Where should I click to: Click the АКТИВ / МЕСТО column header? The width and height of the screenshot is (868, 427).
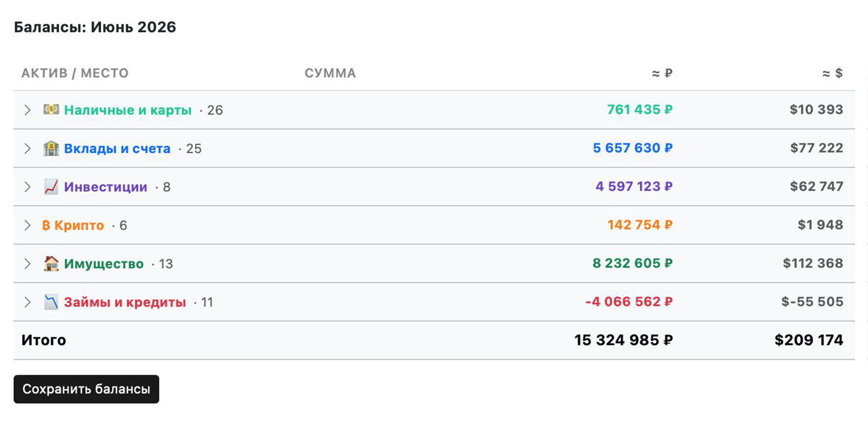coord(75,73)
